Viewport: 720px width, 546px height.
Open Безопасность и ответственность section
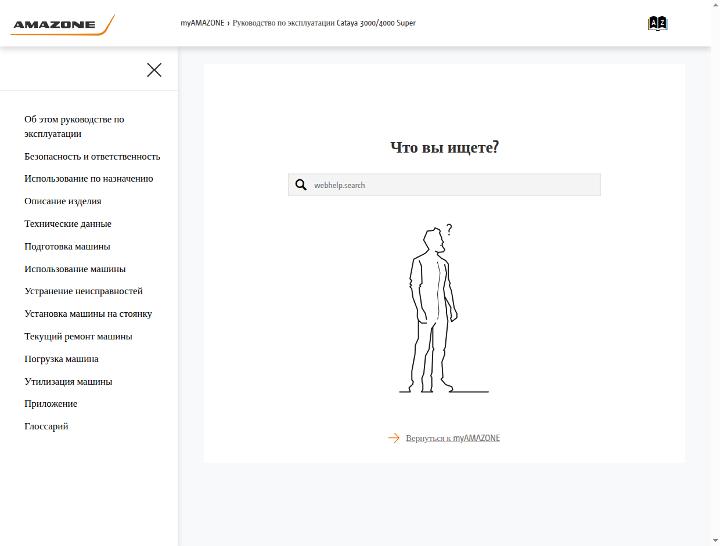(x=92, y=157)
